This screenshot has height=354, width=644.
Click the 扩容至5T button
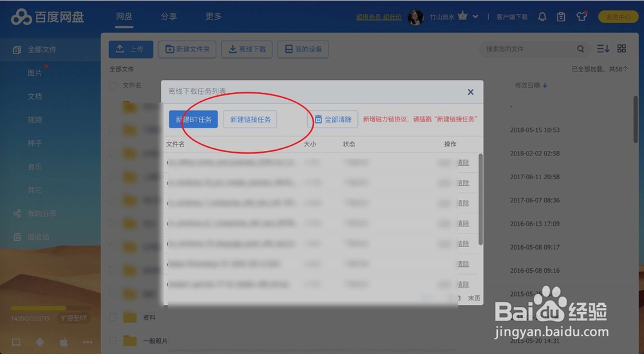[74, 319]
